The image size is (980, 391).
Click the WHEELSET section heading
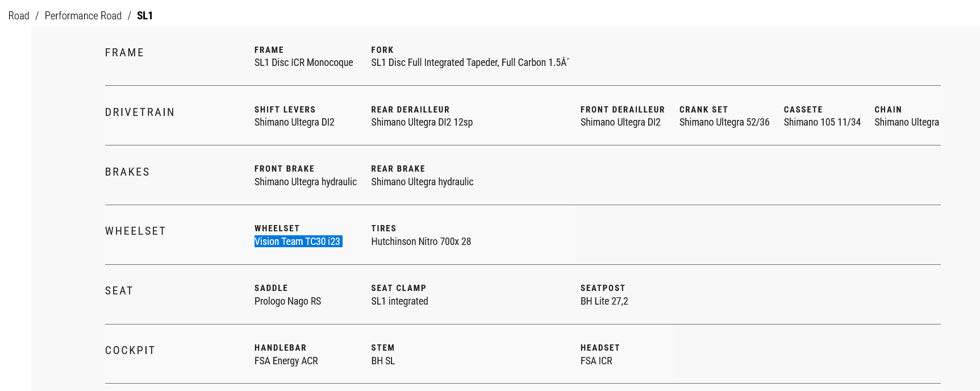point(135,231)
